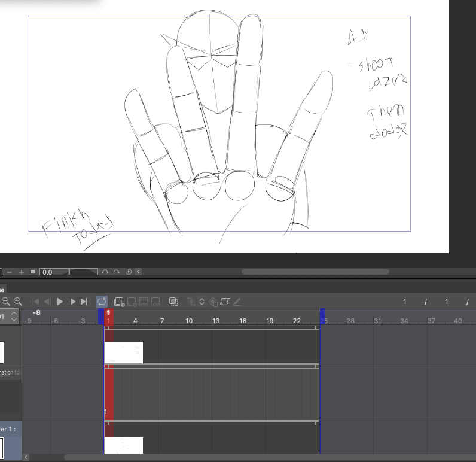The width and height of the screenshot is (476, 462).
Task: Zoom in the timeline view
Action: click(18, 302)
